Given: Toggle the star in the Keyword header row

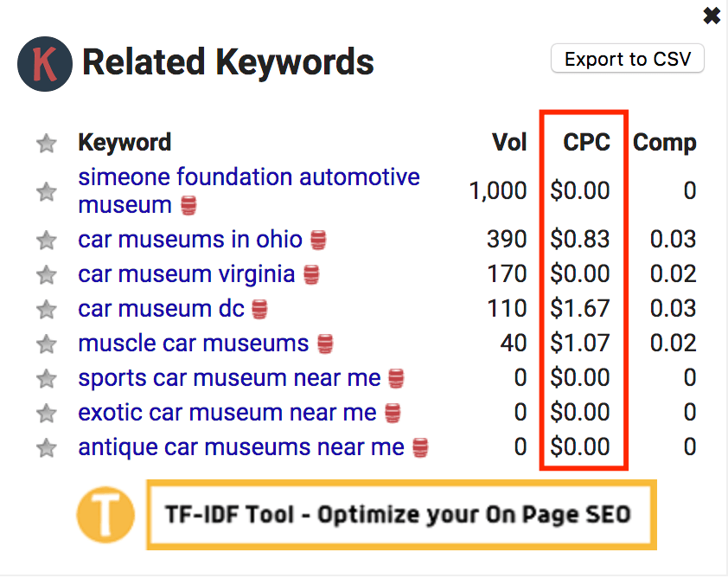Looking at the screenshot, I should [47, 144].
